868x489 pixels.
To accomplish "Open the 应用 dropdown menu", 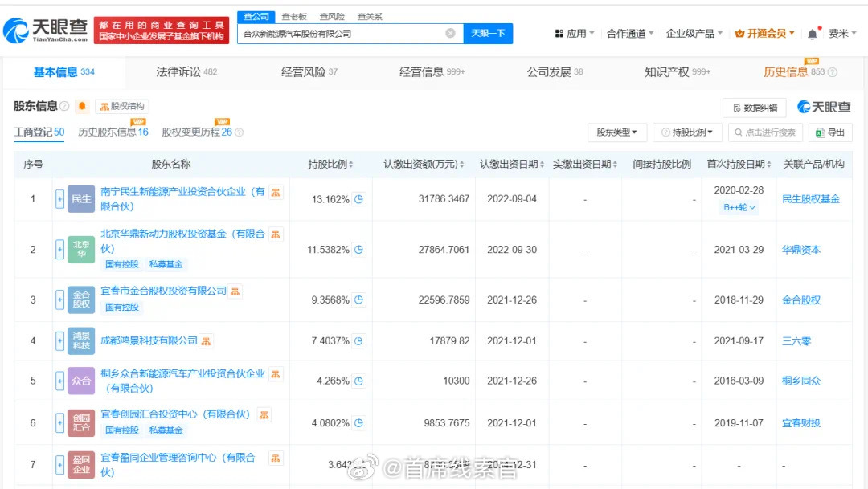I will [x=575, y=34].
